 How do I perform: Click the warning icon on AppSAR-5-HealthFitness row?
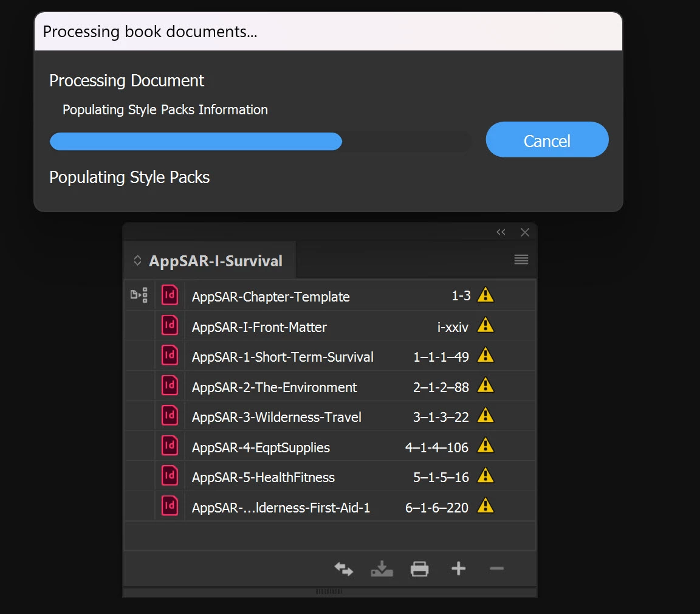486,475
